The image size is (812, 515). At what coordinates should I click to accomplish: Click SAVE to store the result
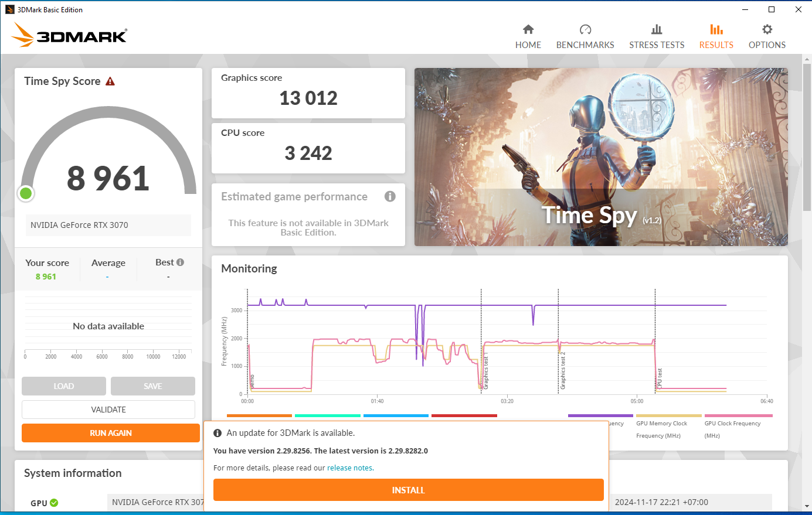(x=152, y=386)
